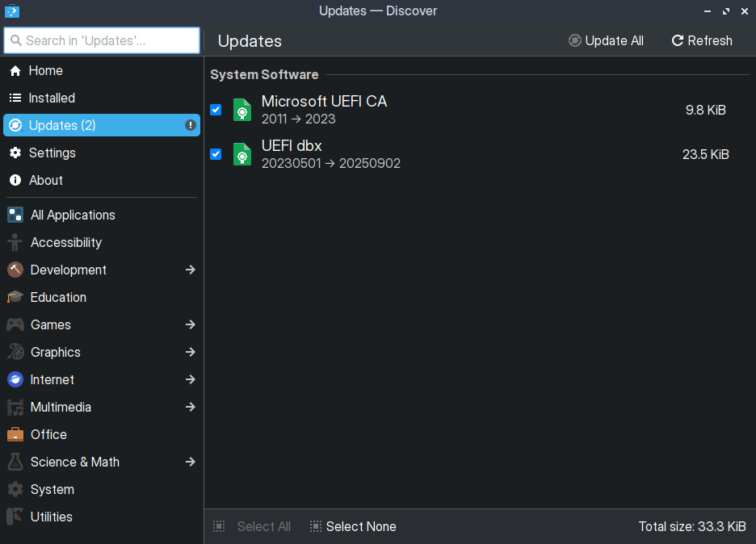Click the UEFI dbx firmware icon
This screenshot has height=544, width=756.
click(x=241, y=154)
